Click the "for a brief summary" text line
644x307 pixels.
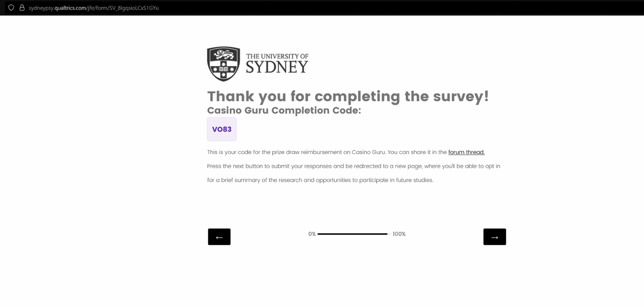320,180
